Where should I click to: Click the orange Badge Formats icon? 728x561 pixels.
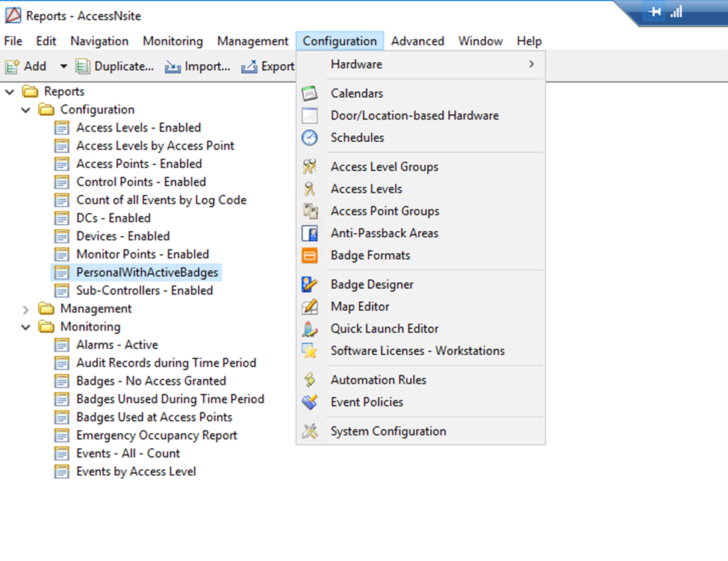310,255
